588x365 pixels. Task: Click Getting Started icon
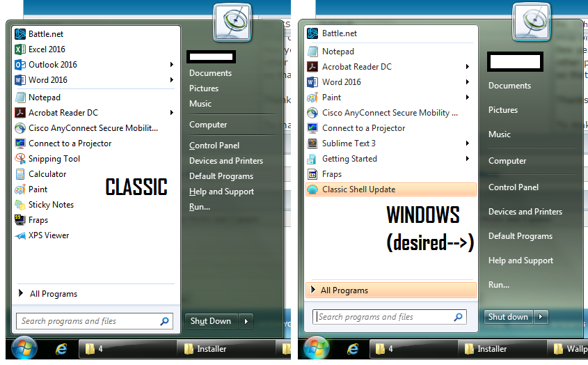(312, 160)
